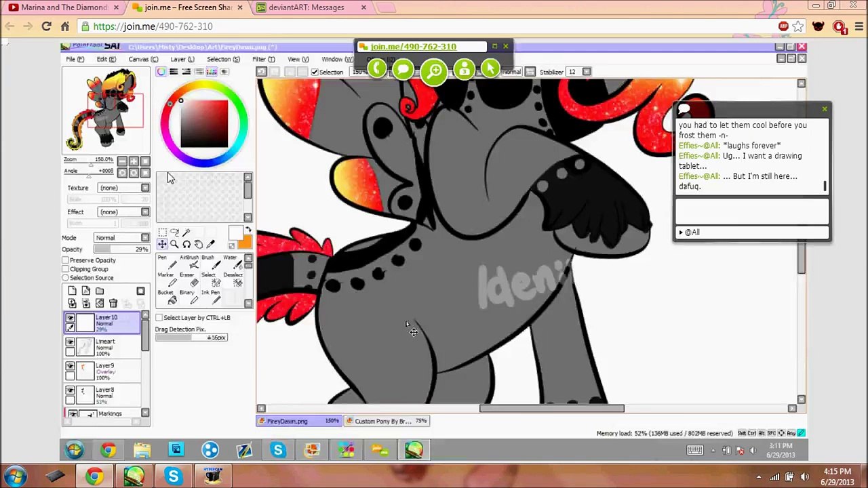Activate the Zoom magnifier tool
Viewport: 868px width, 488px height.
pos(174,245)
